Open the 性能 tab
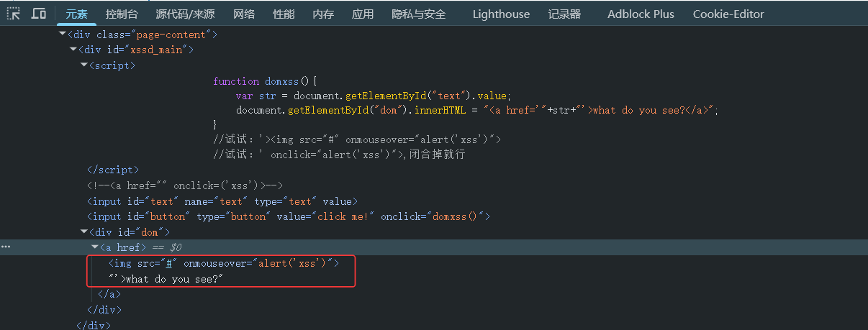 tap(284, 14)
